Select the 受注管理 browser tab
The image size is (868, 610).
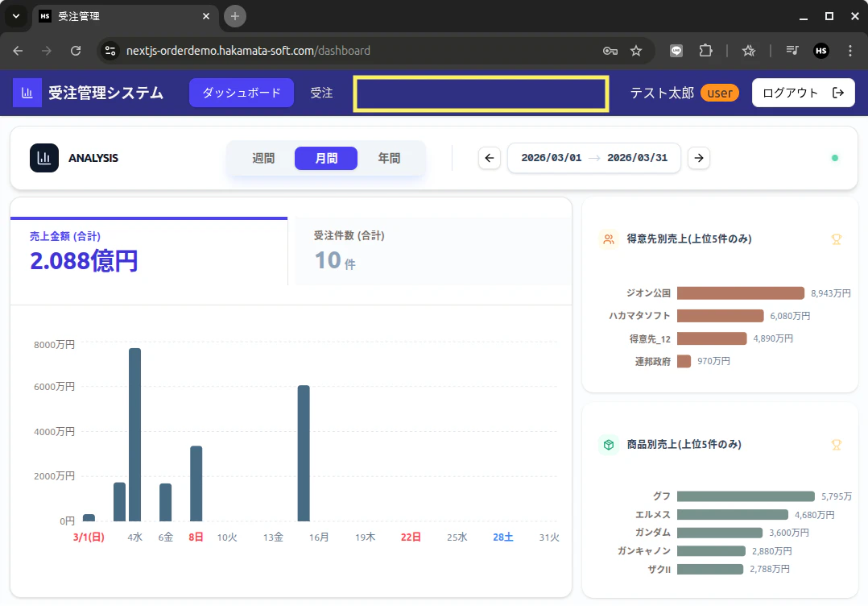125,16
